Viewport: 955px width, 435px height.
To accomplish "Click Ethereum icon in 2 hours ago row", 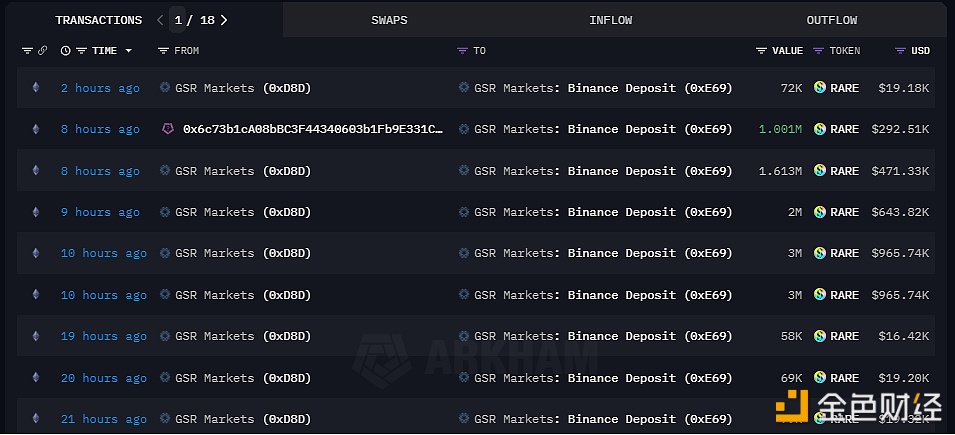I will (35, 88).
